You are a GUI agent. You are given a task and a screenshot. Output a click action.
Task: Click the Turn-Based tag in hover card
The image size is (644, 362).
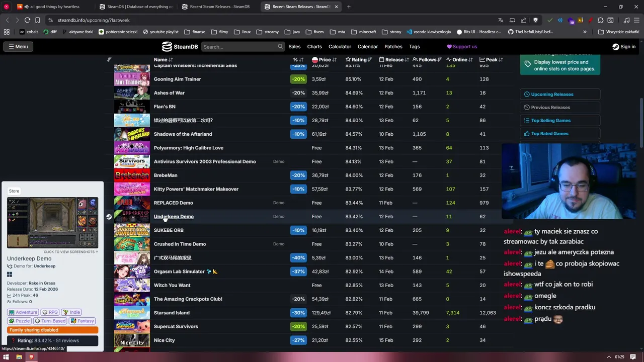tap(51, 321)
